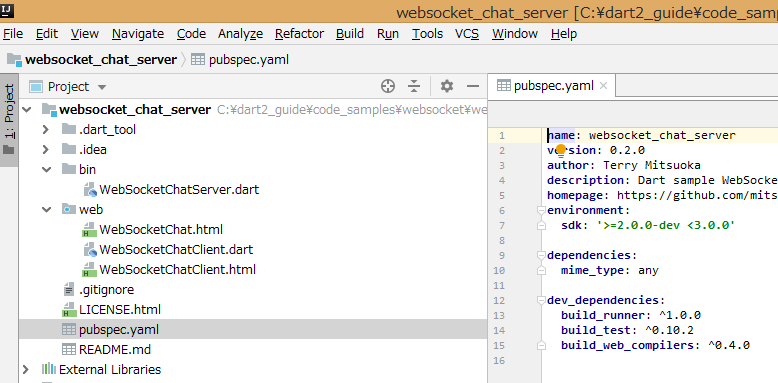Hide the Project tool window
The height and width of the screenshot is (383, 778).
click(x=473, y=86)
